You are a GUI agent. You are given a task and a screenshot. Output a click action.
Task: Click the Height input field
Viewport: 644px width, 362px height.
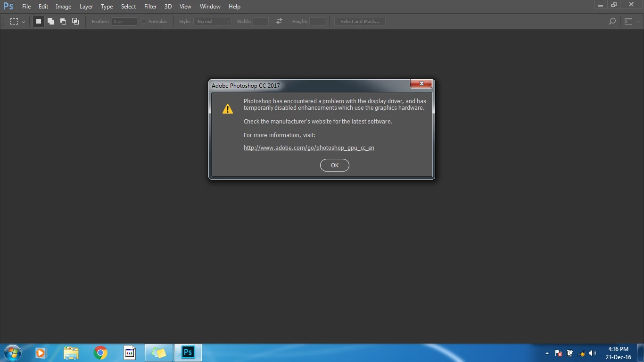click(x=317, y=21)
